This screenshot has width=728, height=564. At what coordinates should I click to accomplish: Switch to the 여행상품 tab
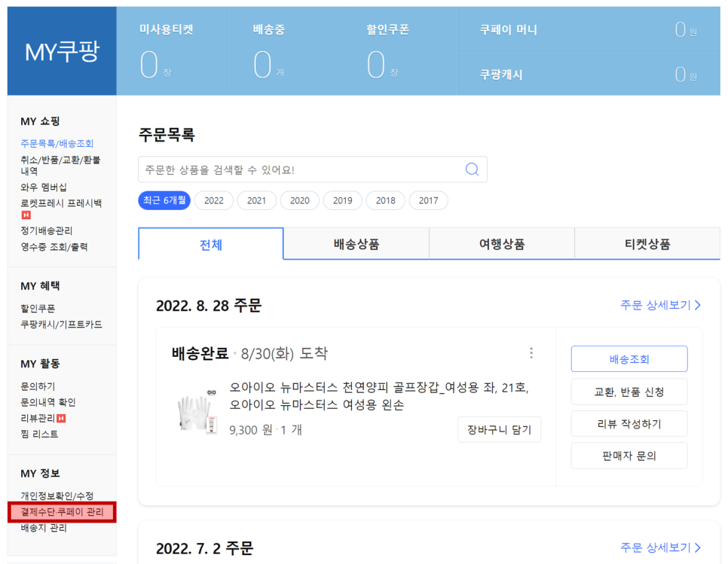tap(502, 244)
